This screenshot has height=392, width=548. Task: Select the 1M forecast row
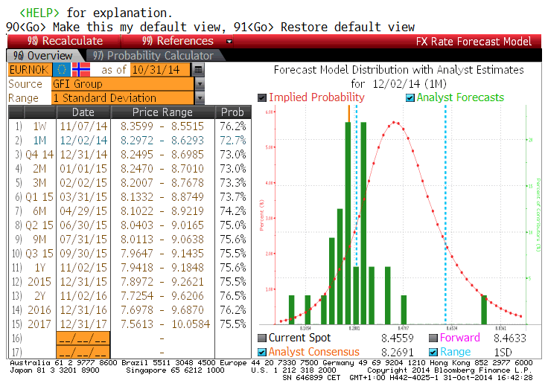tap(130, 141)
